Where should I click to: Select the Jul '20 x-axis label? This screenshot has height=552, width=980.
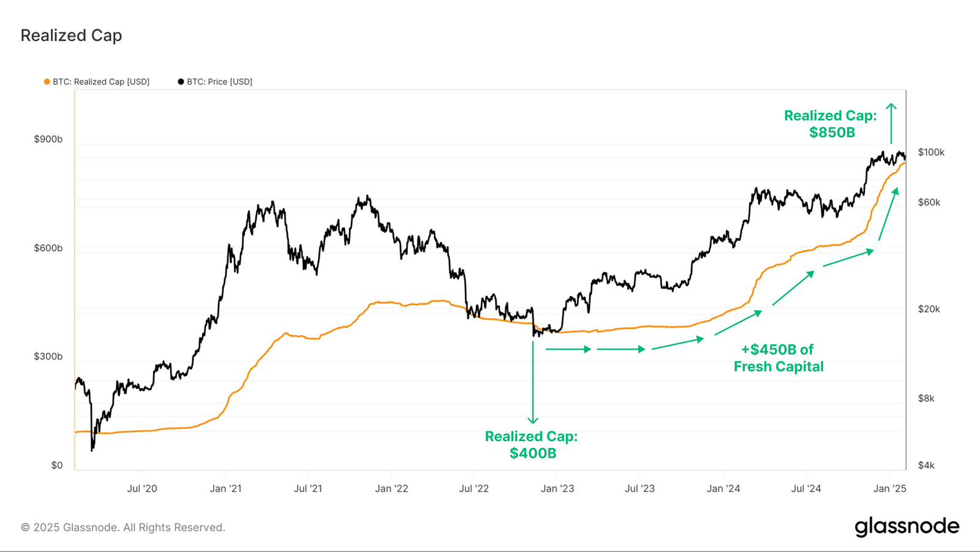(142, 488)
